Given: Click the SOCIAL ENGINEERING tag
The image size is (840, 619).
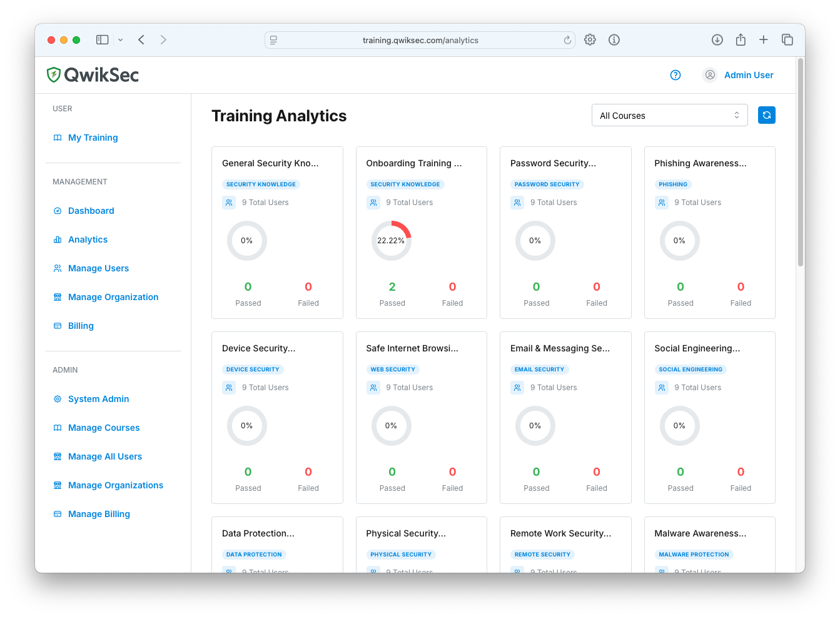Looking at the screenshot, I should coord(691,370).
